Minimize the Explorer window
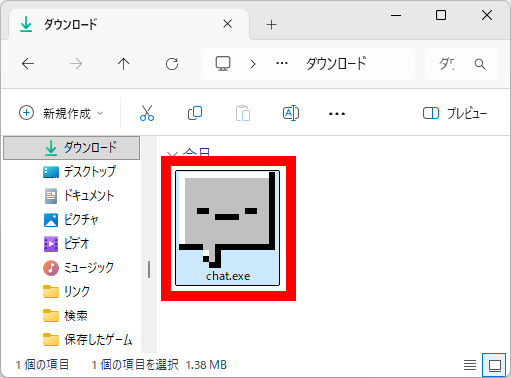 (396, 15)
